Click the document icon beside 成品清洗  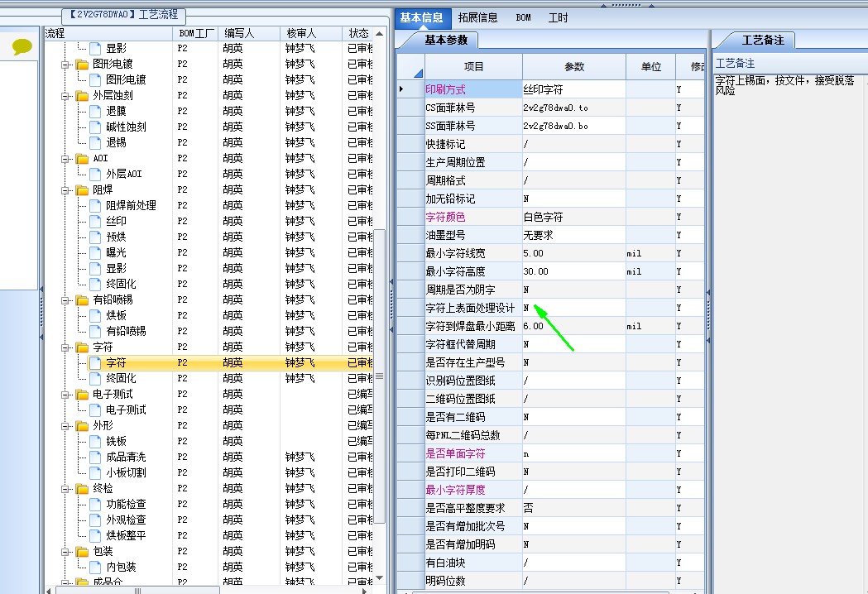[x=95, y=457]
